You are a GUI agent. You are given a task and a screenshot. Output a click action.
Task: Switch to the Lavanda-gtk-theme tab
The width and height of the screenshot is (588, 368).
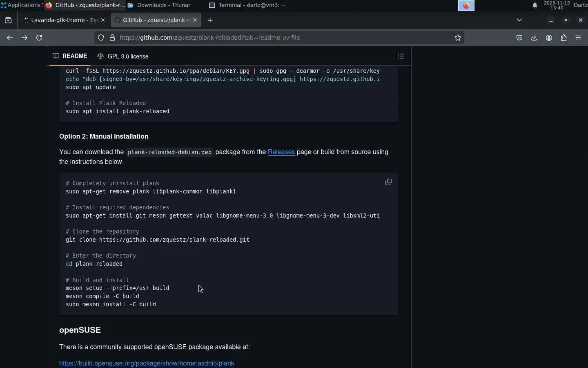pos(64,20)
